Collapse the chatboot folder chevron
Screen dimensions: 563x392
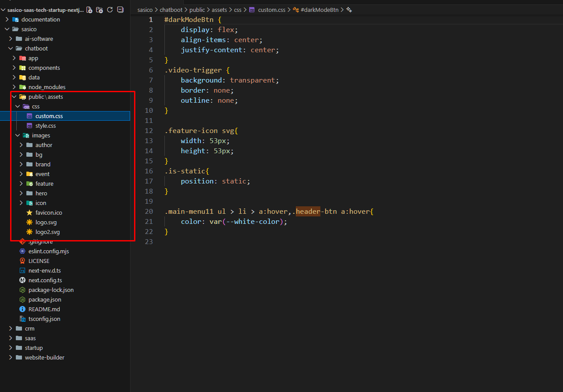tap(11, 48)
